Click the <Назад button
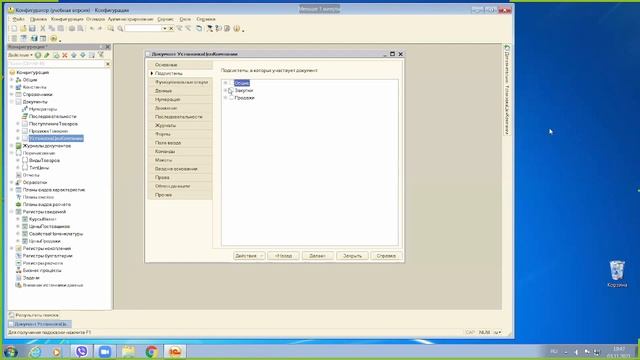This screenshot has width=640, height=360. click(283, 256)
